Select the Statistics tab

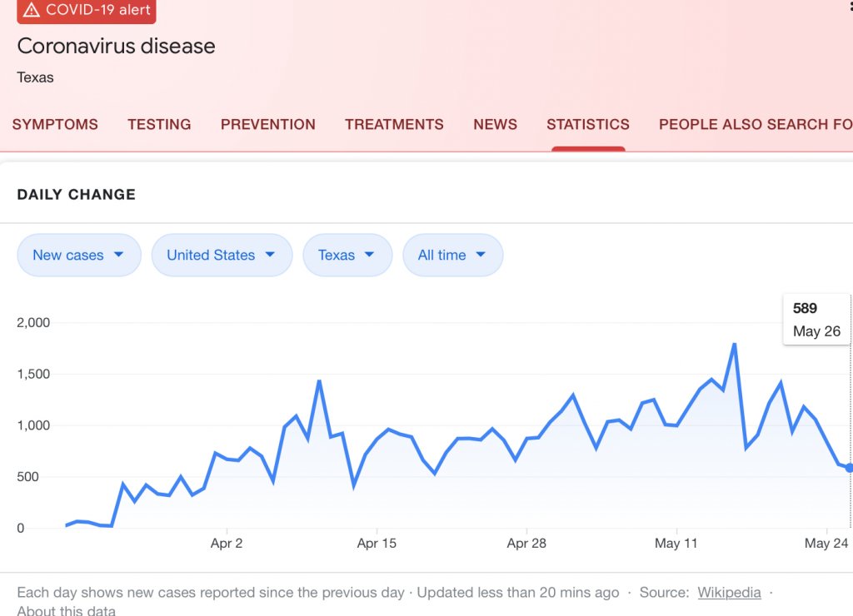click(587, 125)
